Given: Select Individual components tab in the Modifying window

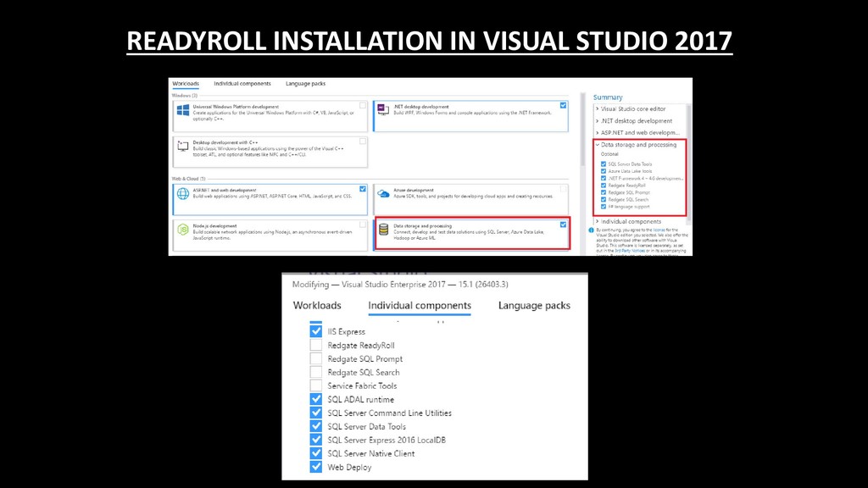Looking at the screenshot, I should tap(420, 305).
